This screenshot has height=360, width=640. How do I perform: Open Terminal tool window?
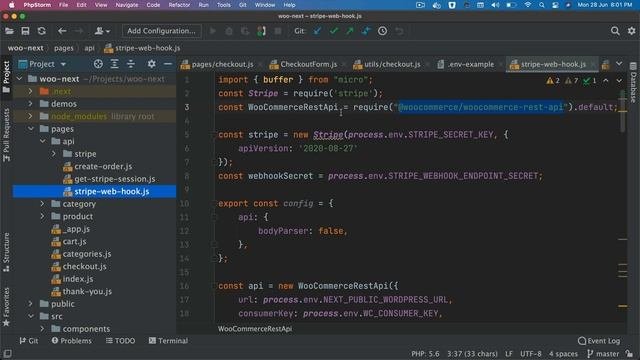tap(168, 340)
